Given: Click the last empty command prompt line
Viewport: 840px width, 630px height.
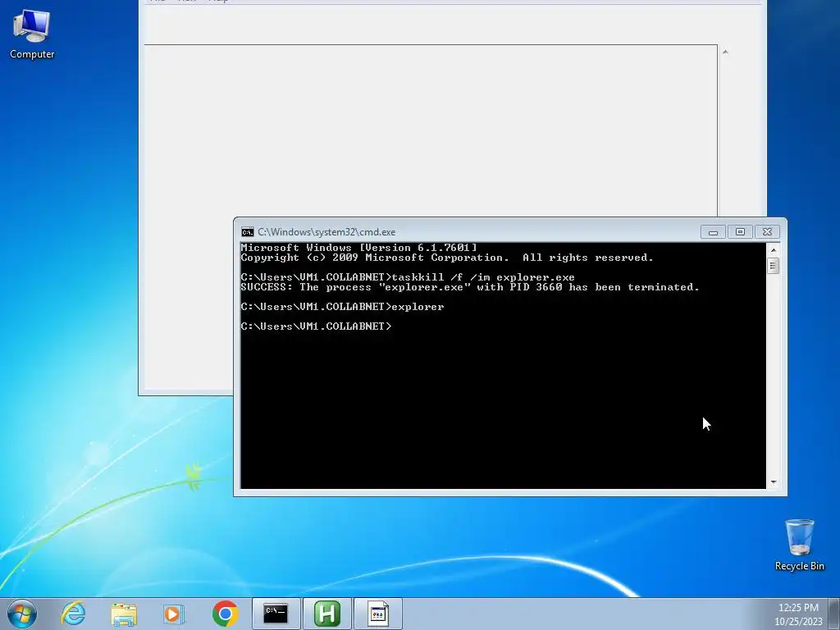Looking at the screenshot, I should [x=316, y=326].
